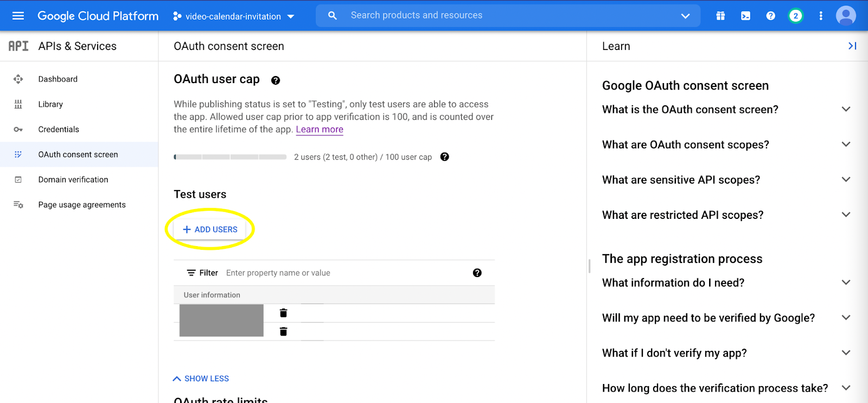Open help tooltip next to OAuth user cap
This screenshot has width=868, height=403.
pos(276,80)
